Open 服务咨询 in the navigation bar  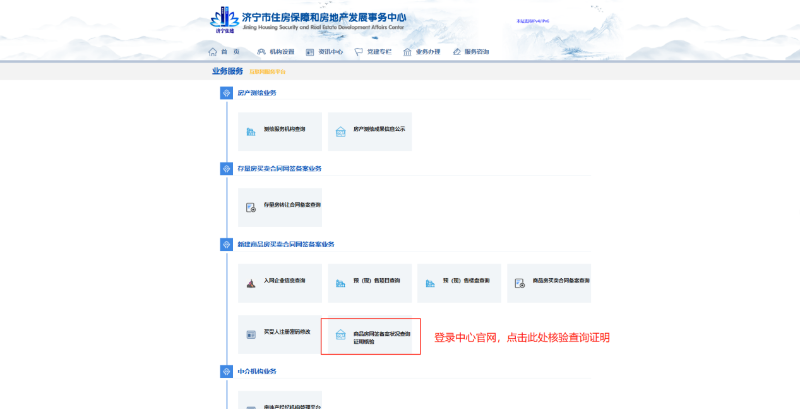point(471,51)
